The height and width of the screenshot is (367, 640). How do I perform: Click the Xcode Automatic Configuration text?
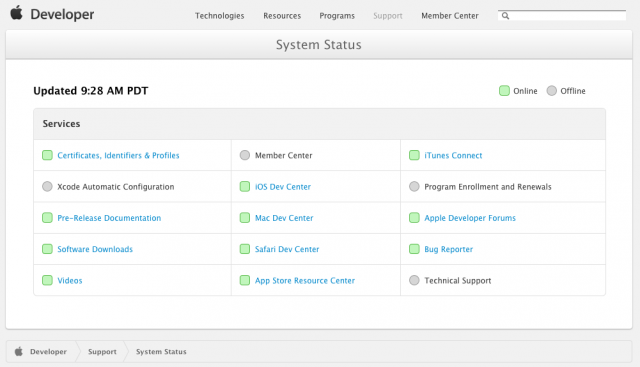click(x=116, y=187)
